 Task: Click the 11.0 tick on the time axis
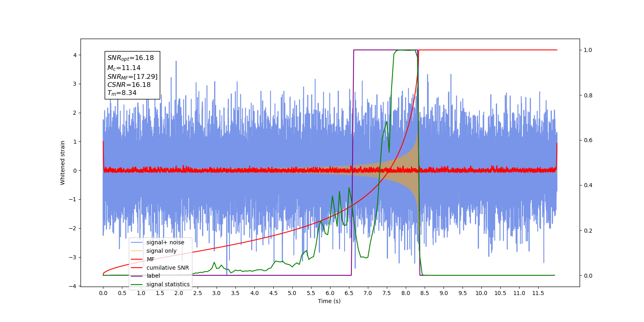[x=519, y=293]
